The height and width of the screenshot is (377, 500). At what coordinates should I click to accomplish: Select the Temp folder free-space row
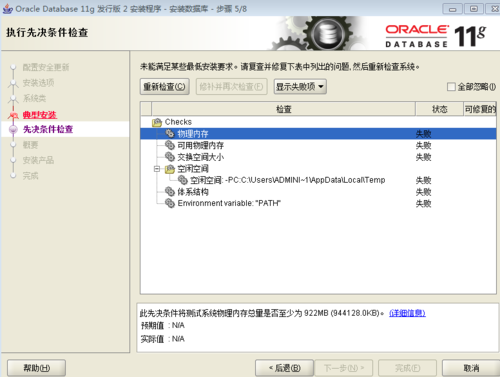[318, 180]
